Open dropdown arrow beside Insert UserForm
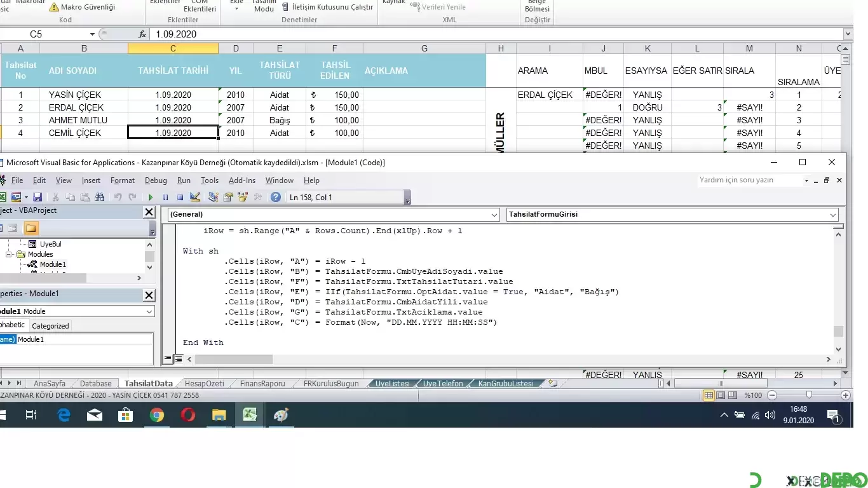Viewport: 868px width, 488px height. pos(26,197)
